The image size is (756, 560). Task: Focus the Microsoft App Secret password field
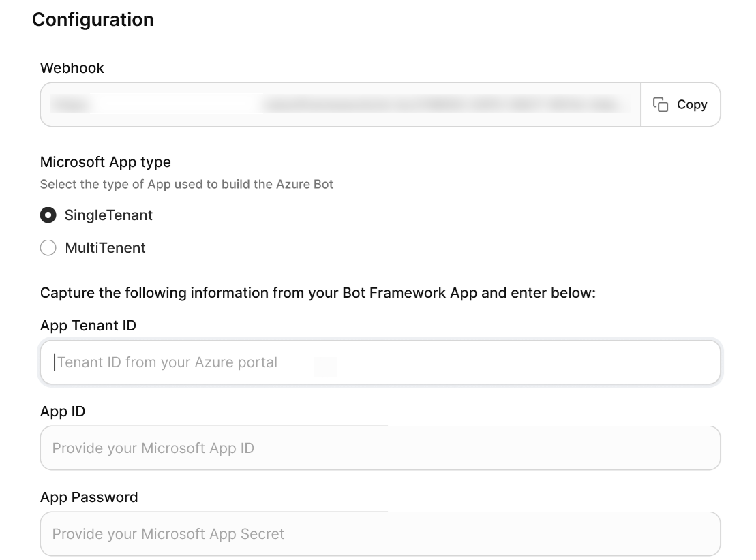[380, 534]
